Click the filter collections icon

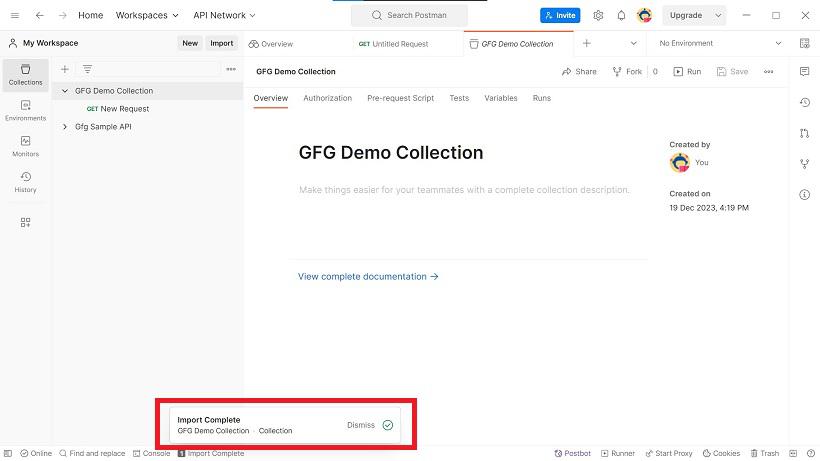tap(87, 69)
